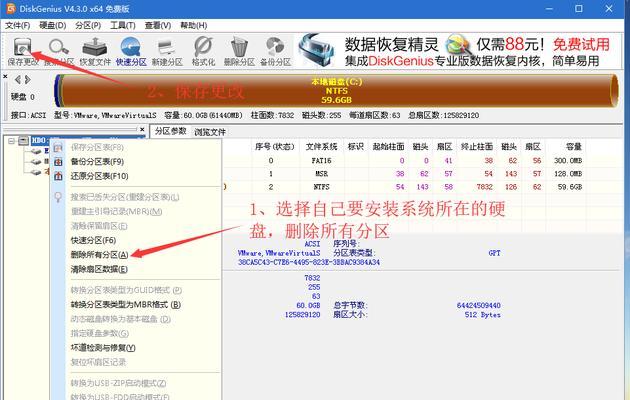Click the 64424509440 total bytes value

pos(479,306)
